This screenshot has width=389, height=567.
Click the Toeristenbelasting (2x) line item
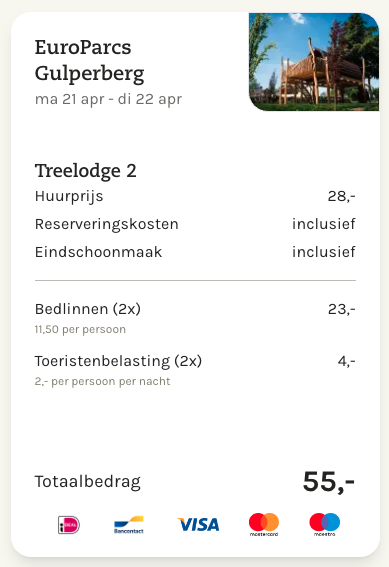pos(118,361)
